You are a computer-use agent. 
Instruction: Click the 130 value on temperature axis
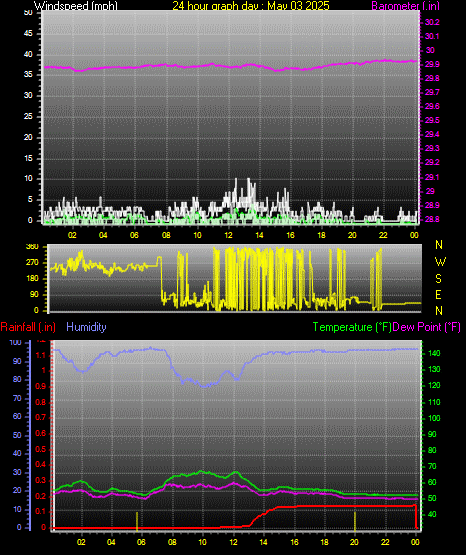click(435, 370)
